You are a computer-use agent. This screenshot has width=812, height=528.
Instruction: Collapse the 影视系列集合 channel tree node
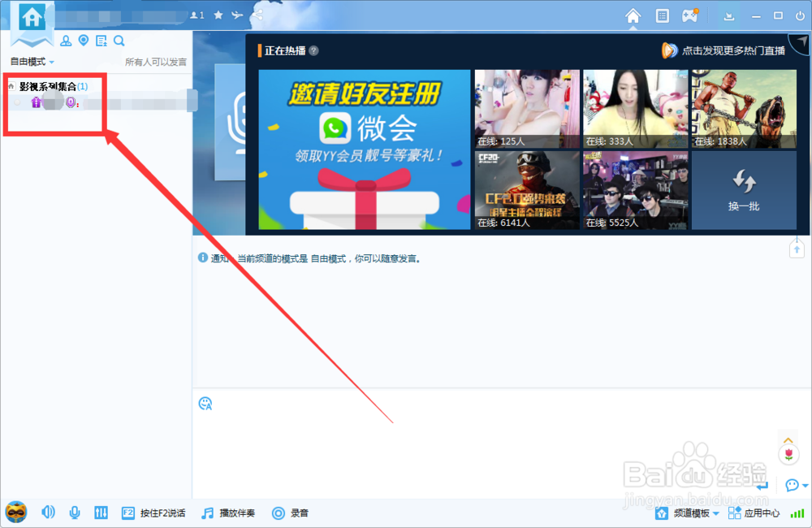pos(11,87)
